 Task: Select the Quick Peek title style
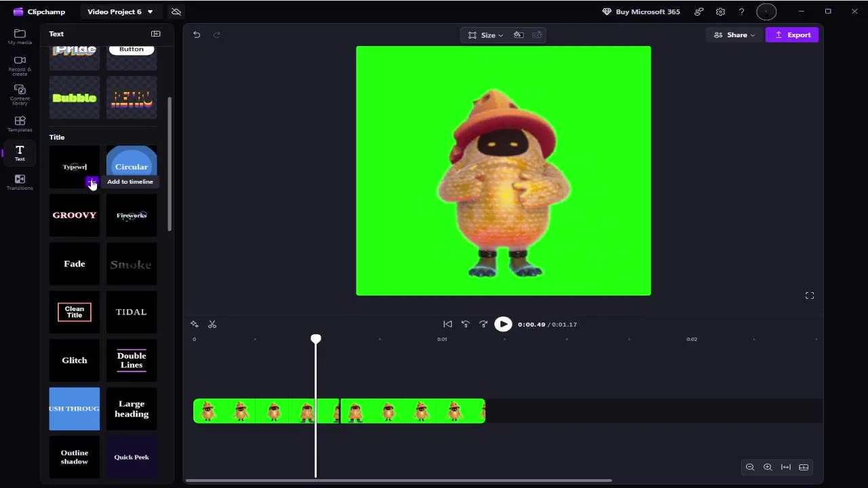click(x=132, y=457)
